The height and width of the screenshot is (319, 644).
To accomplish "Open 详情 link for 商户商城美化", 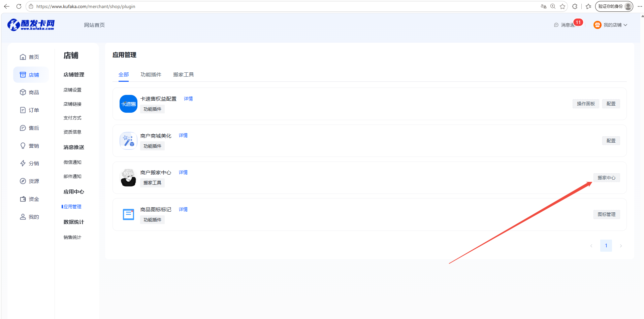I will pyautogui.click(x=183, y=135).
